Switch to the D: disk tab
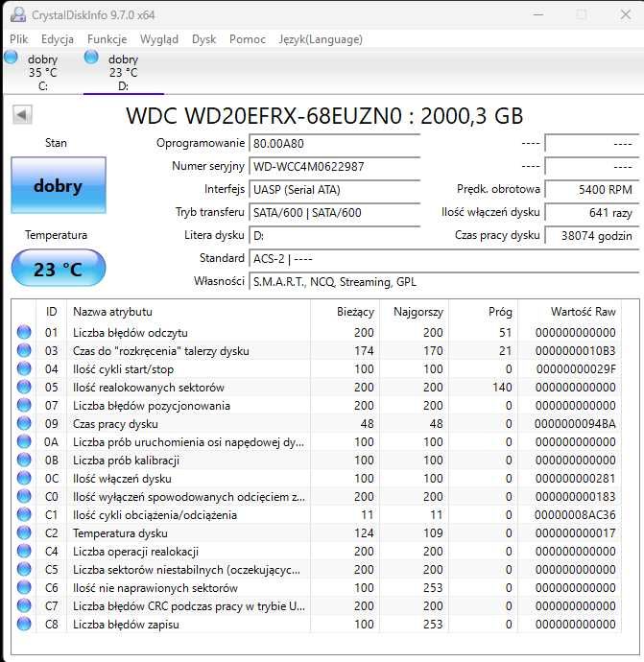 click(x=123, y=72)
